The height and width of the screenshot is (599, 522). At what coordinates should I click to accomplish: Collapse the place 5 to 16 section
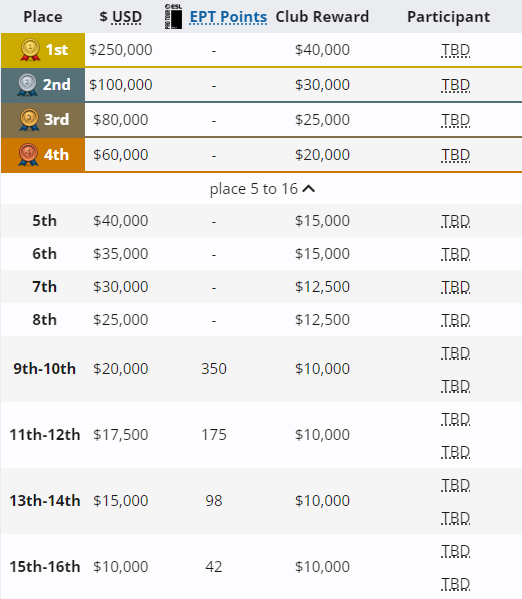point(262,189)
